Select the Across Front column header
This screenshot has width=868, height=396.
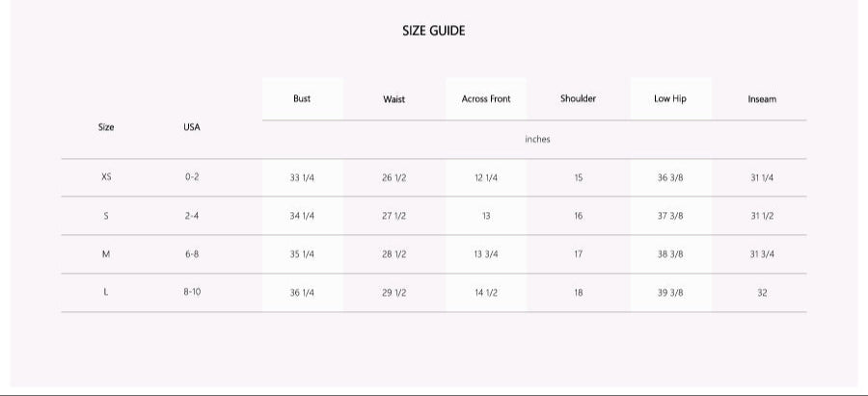tap(486, 99)
